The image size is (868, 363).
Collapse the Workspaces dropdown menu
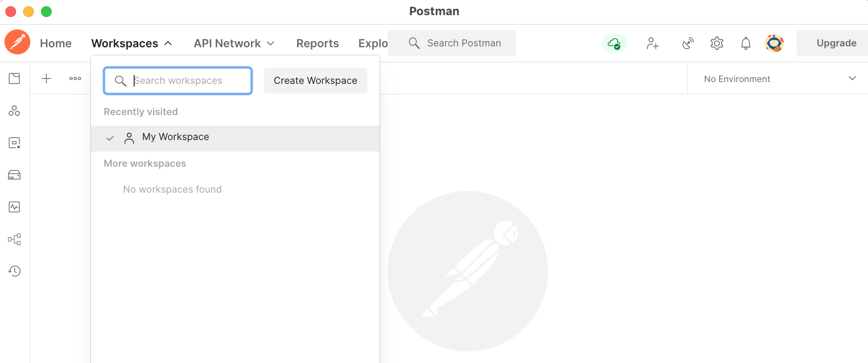coord(131,43)
